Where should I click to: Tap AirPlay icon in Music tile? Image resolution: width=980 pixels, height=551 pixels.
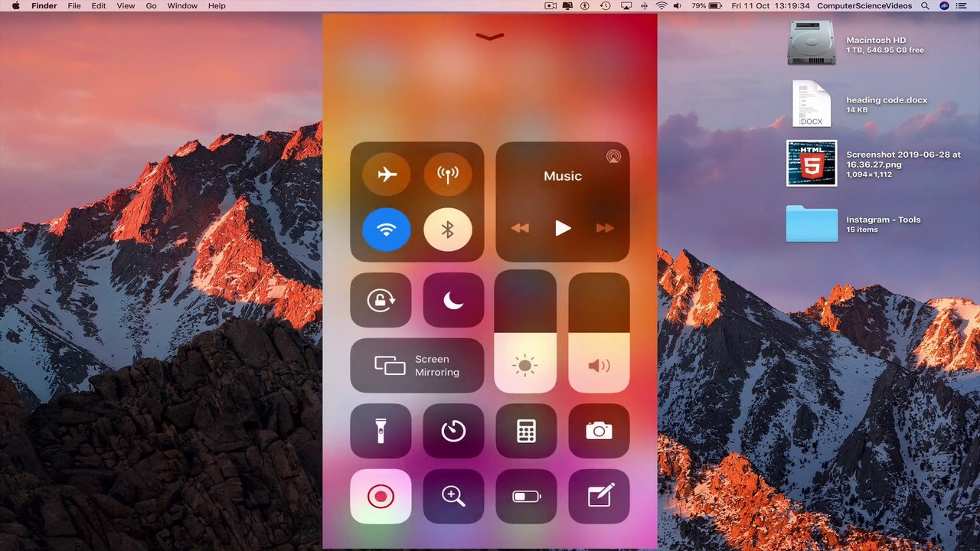click(613, 157)
